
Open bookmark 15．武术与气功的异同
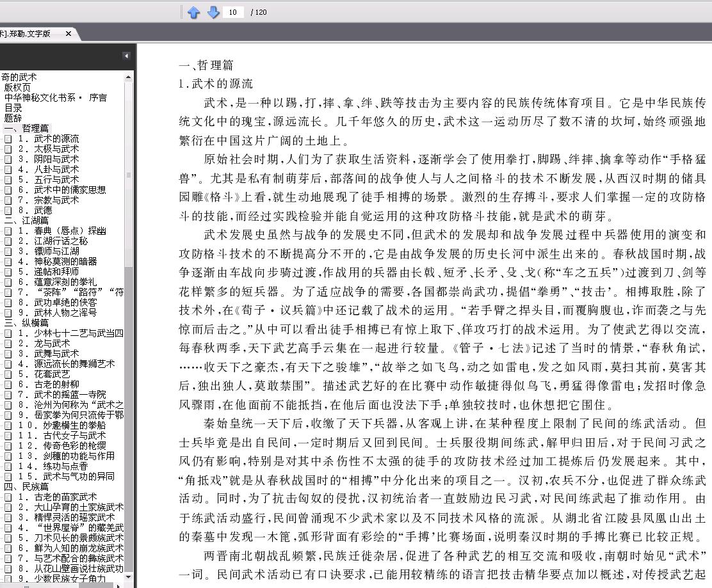(x=67, y=477)
